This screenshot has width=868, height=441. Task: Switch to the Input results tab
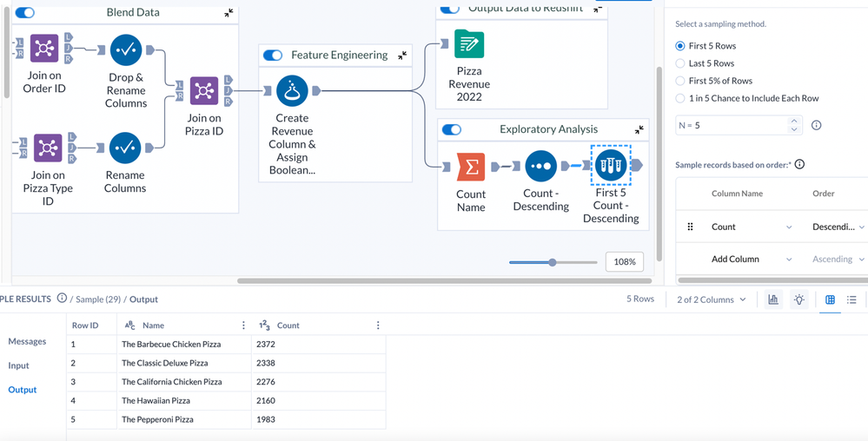[x=18, y=365]
